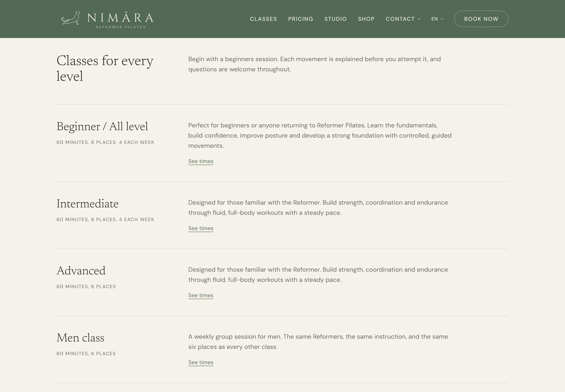Screen dimensions: 565x392
Task: Select the 'Advanced' class title
Action: coord(81,271)
